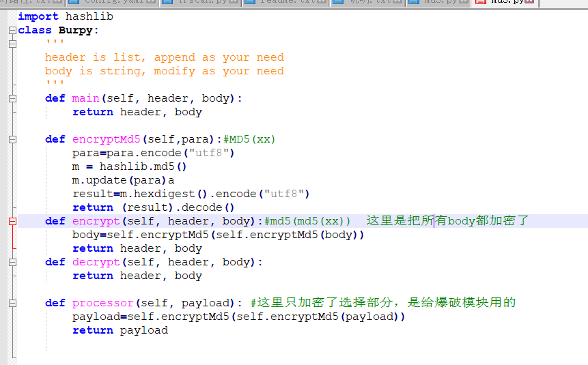Fold the def processor function
The height and width of the screenshot is (365, 588).
[x=12, y=304]
